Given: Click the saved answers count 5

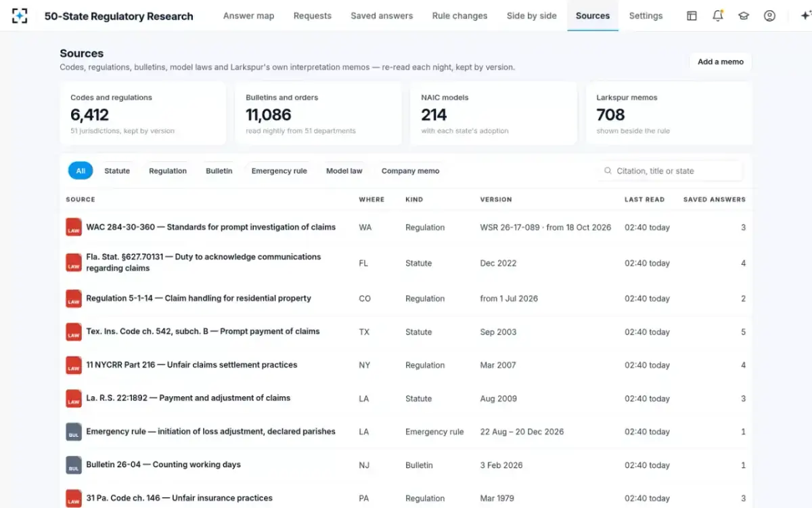Looking at the screenshot, I should 743,332.
